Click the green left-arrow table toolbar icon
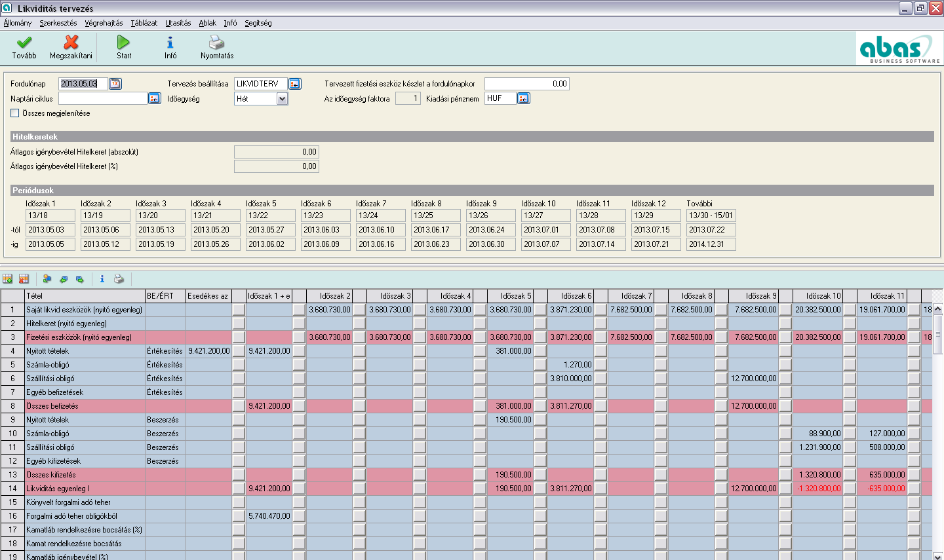This screenshot has height=560, width=944. click(64, 279)
